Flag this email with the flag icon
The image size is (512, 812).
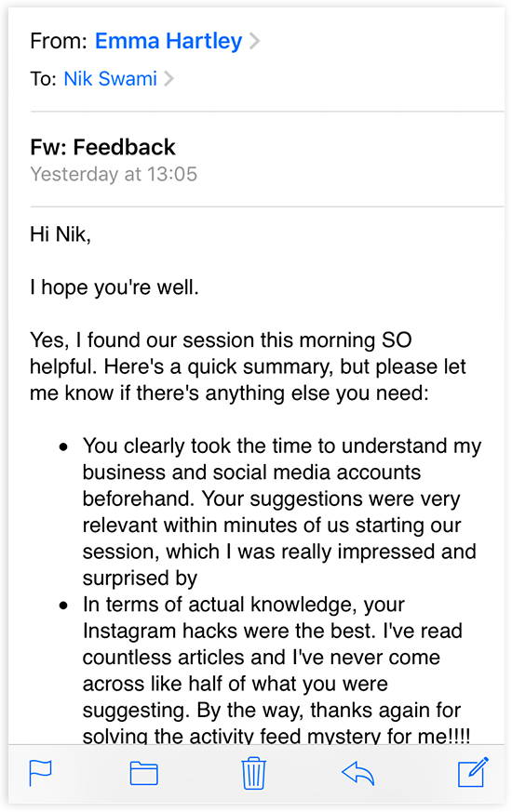40,773
